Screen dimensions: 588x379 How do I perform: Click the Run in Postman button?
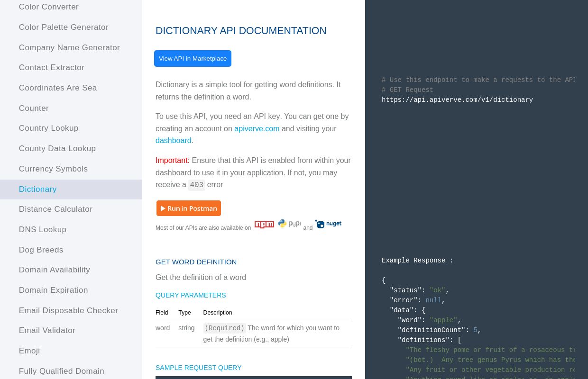[x=189, y=208]
